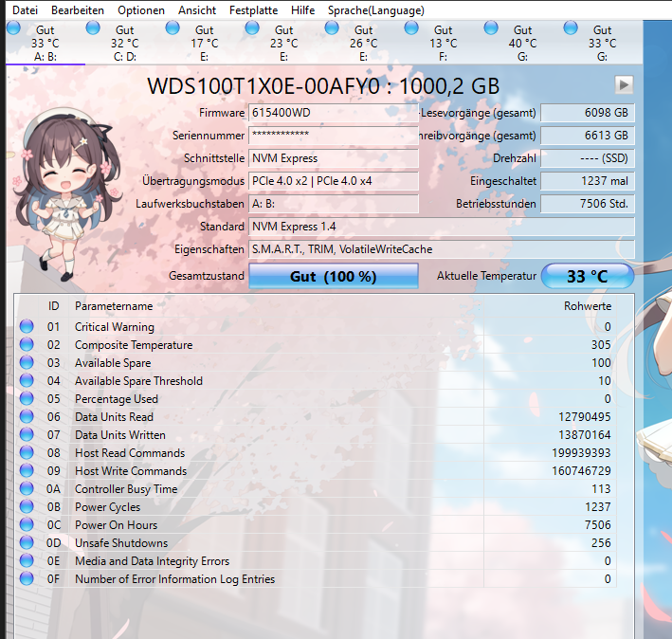This screenshot has width=672, height=639.
Task: Click the status orb for Composite Temperature
Action: pos(27,344)
